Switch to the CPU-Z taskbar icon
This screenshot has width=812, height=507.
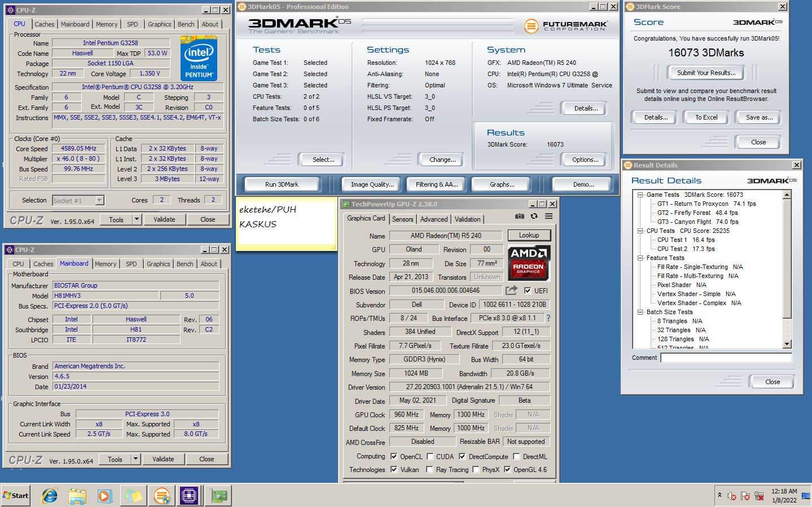click(189, 496)
